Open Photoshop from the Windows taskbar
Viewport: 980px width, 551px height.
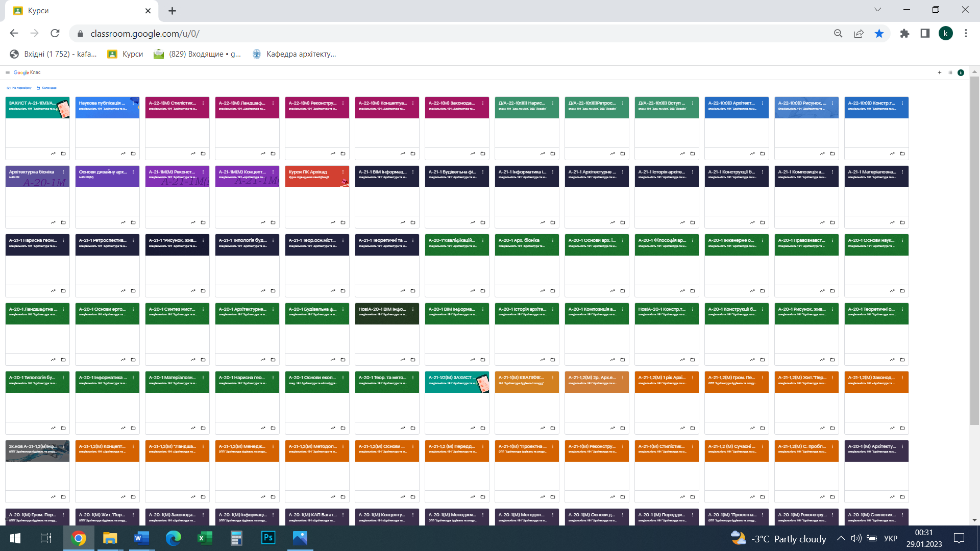coord(268,538)
